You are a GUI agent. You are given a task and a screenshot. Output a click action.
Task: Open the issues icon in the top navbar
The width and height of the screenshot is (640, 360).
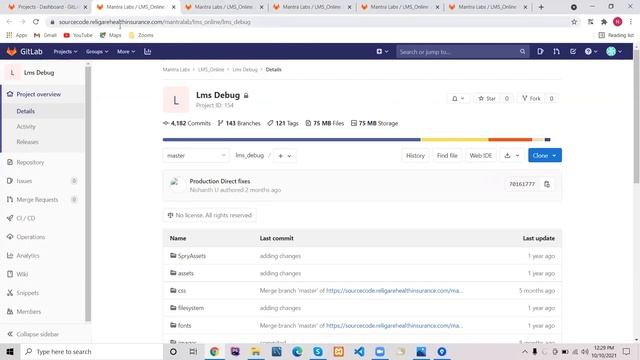coord(540,51)
